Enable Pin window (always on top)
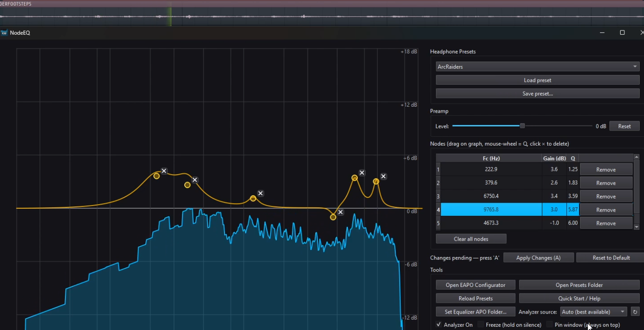The image size is (644, 330). click(550, 324)
